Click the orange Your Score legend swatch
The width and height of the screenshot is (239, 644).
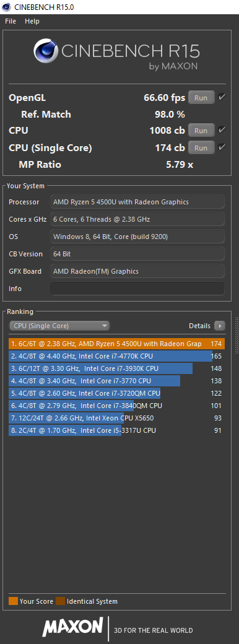(13, 601)
